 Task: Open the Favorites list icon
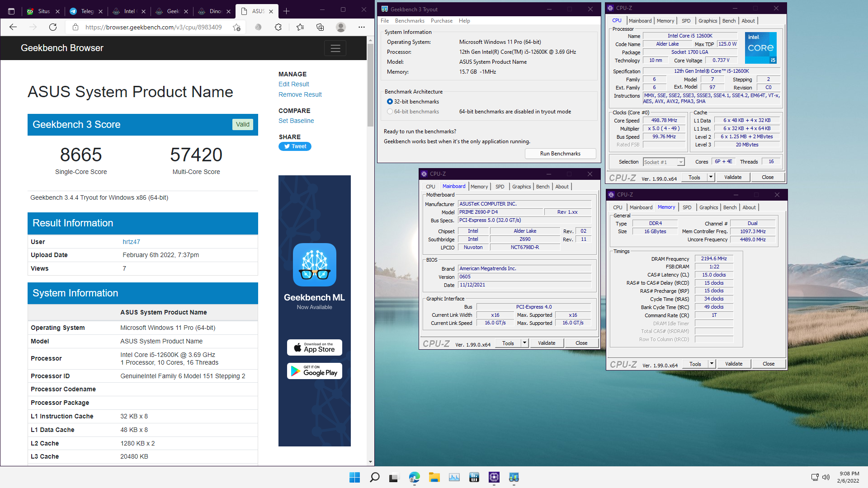coord(300,27)
